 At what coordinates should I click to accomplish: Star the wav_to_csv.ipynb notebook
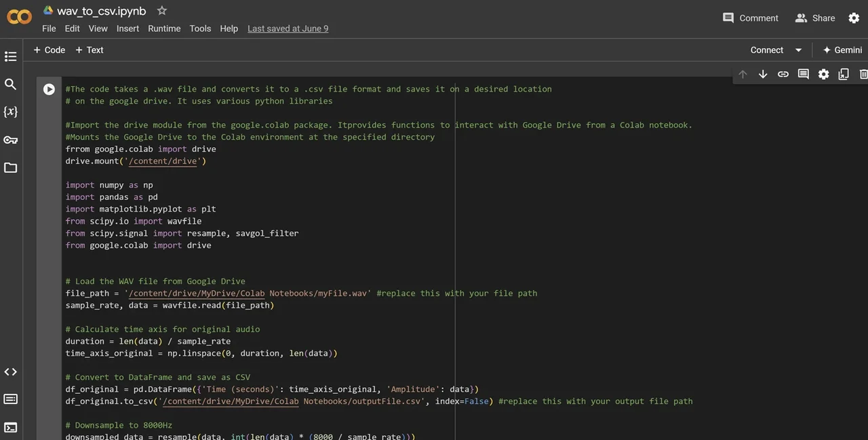pyautogui.click(x=161, y=10)
